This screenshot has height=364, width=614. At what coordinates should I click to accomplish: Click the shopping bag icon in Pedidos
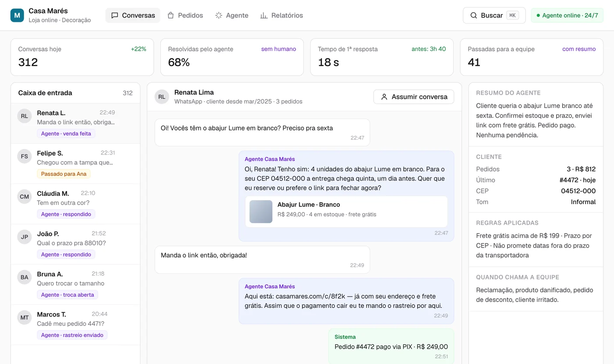click(171, 15)
